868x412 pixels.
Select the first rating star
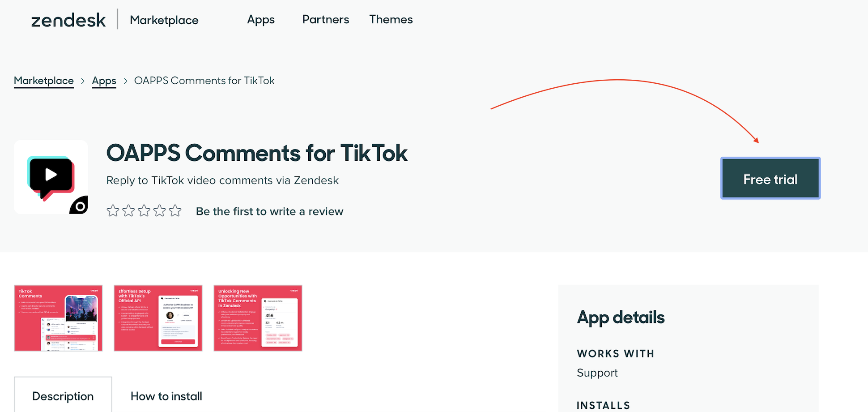[x=113, y=210]
